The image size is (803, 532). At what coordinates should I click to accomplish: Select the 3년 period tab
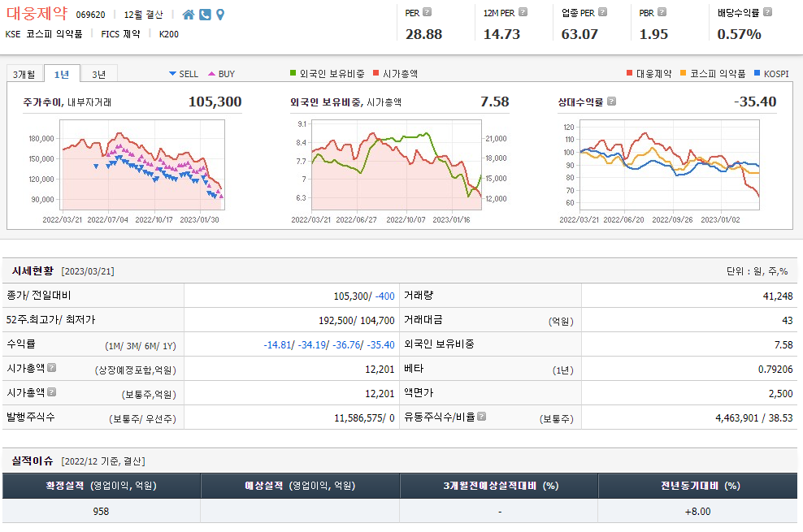[x=99, y=74]
